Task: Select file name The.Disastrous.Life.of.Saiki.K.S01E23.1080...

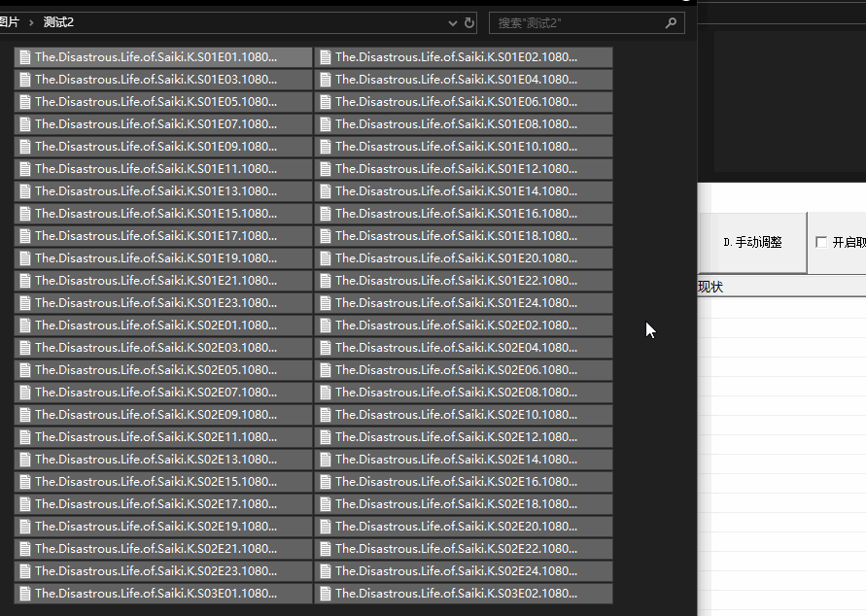Action: tap(156, 303)
